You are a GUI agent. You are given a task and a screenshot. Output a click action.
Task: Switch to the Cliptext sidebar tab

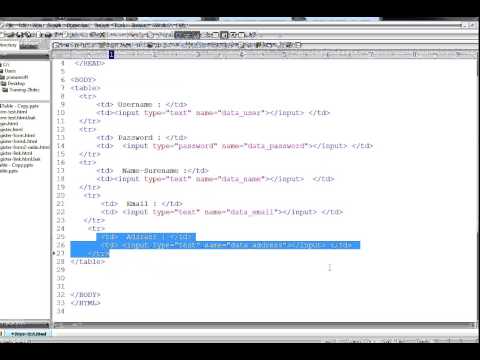pyautogui.click(x=29, y=46)
